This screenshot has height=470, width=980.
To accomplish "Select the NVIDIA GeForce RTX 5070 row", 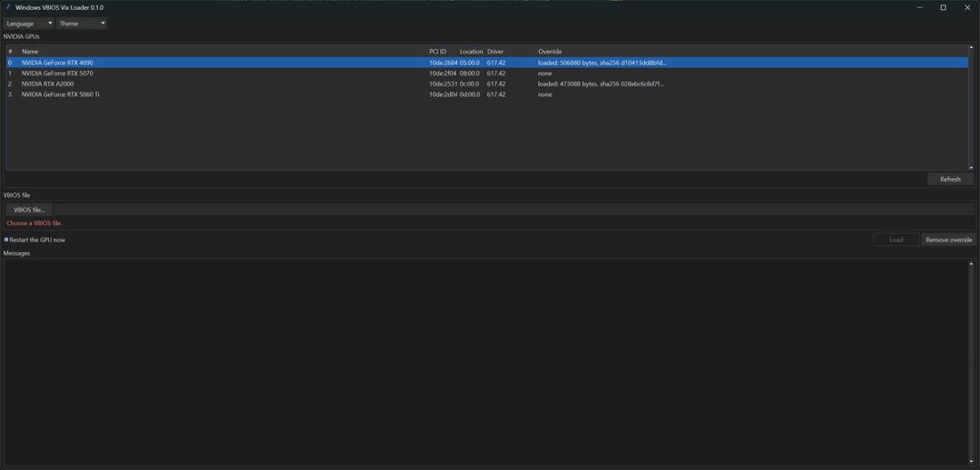I will 487,73.
